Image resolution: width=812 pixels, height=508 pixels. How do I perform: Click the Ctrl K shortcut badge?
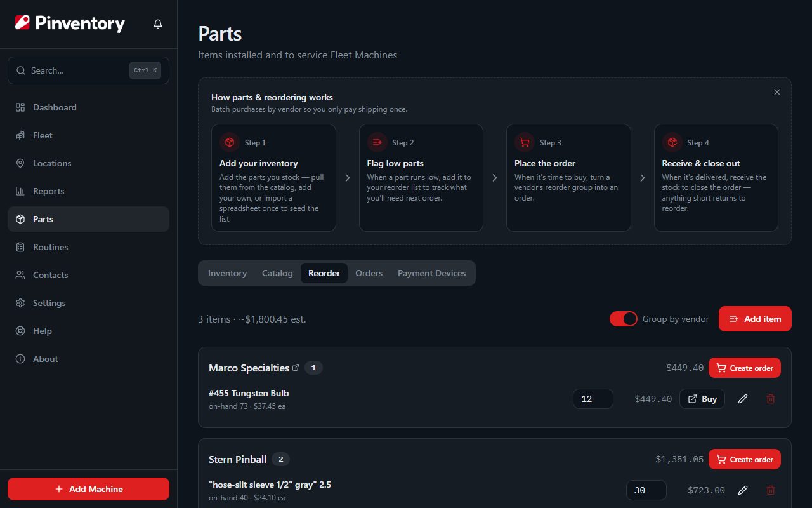click(145, 70)
